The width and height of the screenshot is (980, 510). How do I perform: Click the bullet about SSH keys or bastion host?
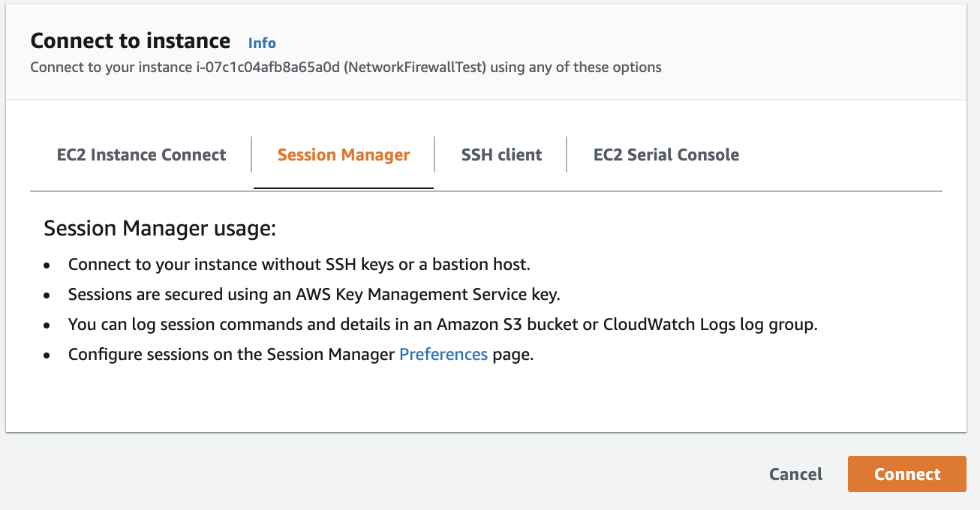click(x=299, y=265)
